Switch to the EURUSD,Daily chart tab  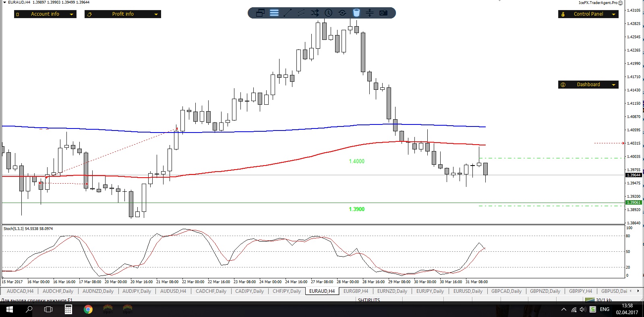(x=468, y=291)
